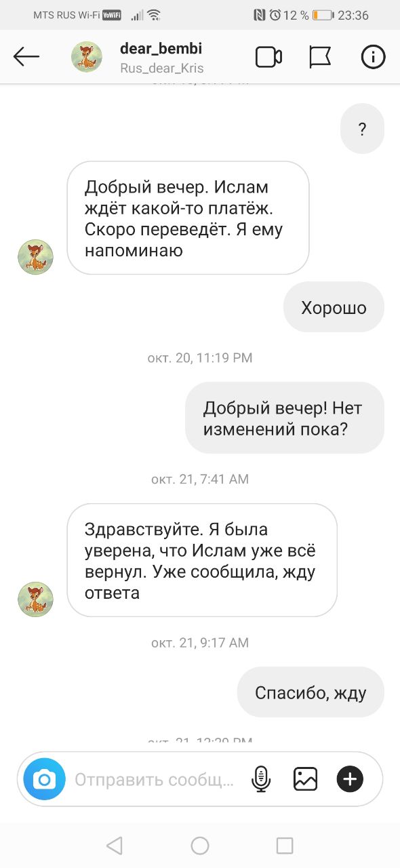Tap the plus button for more options

click(350, 779)
